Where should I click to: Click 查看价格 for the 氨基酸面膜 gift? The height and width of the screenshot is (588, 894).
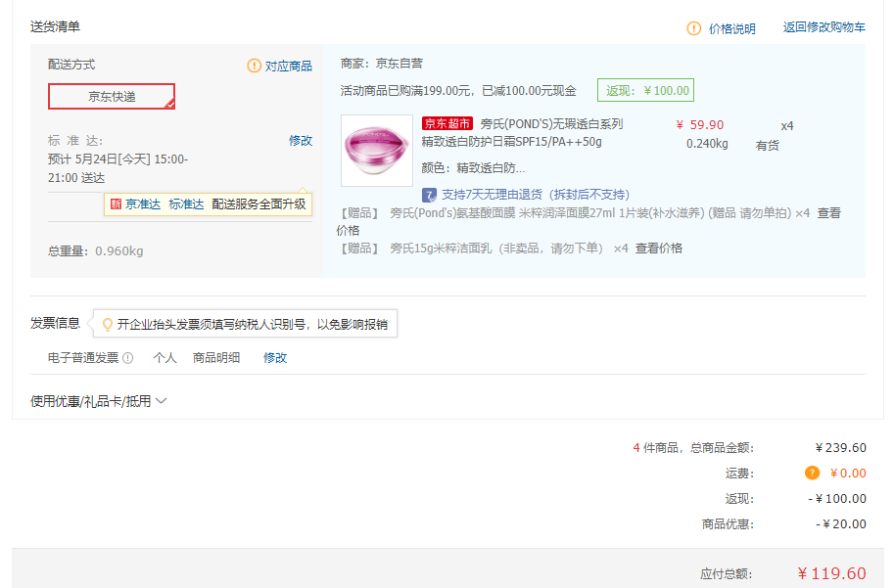pos(829,213)
